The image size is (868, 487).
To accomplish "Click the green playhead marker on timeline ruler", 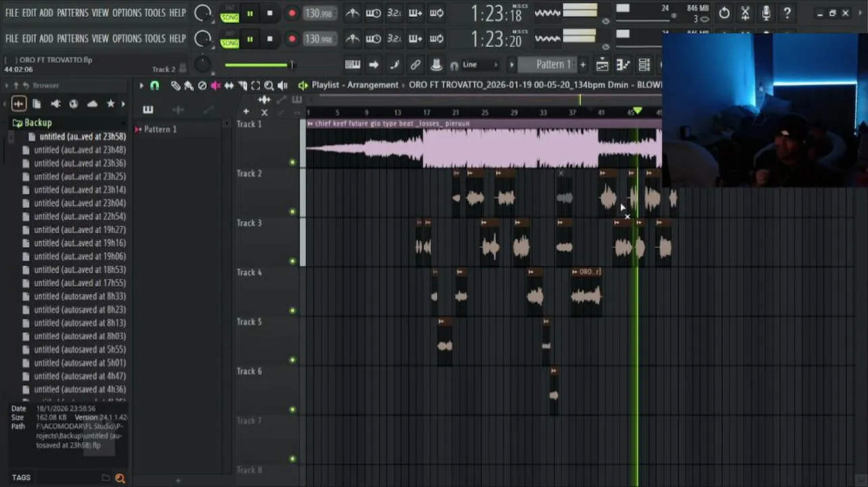I will coord(637,111).
